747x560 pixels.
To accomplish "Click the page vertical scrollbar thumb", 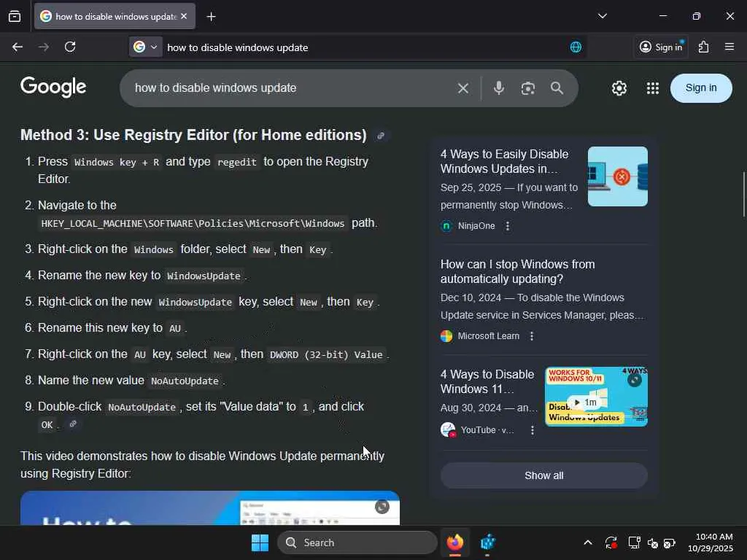I will point(743,194).
